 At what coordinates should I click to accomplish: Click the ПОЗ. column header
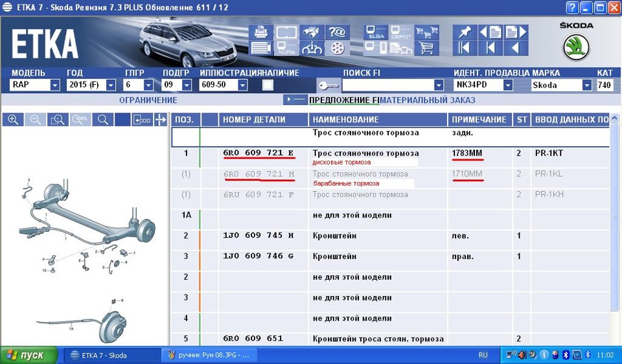[x=186, y=120]
